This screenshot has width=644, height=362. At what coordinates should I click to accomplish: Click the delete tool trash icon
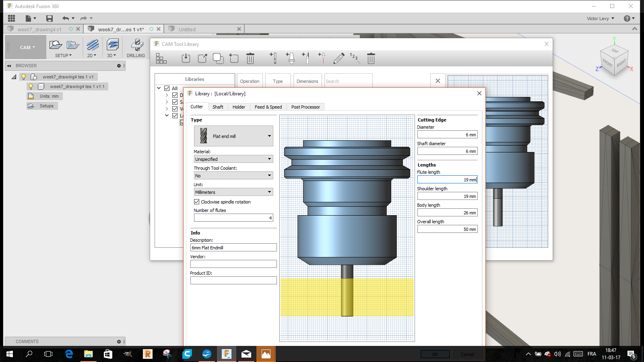click(371, 59)
